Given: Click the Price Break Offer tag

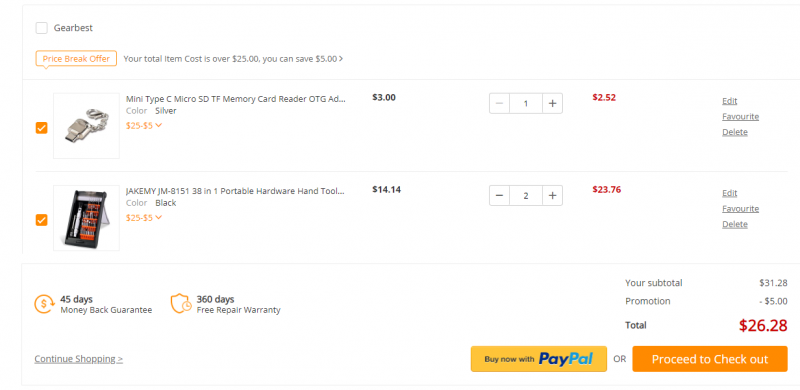Looking at the screenshot, I should [76, 59].
